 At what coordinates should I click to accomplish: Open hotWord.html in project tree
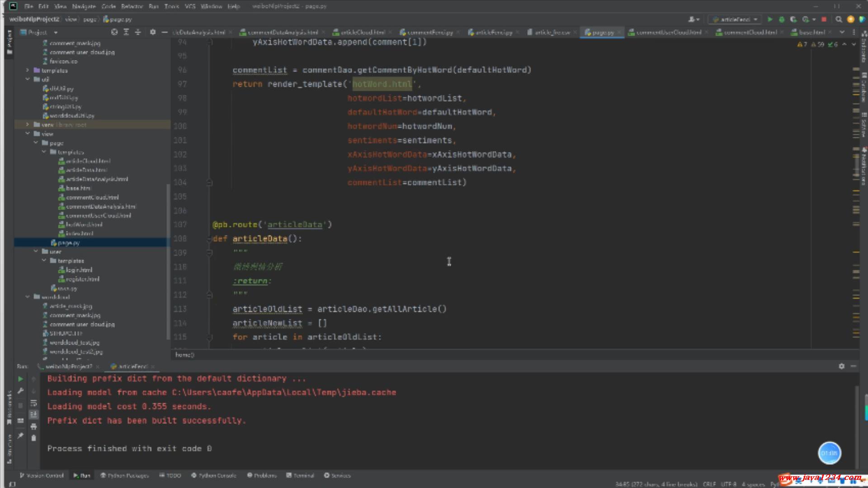coord(84,225)
